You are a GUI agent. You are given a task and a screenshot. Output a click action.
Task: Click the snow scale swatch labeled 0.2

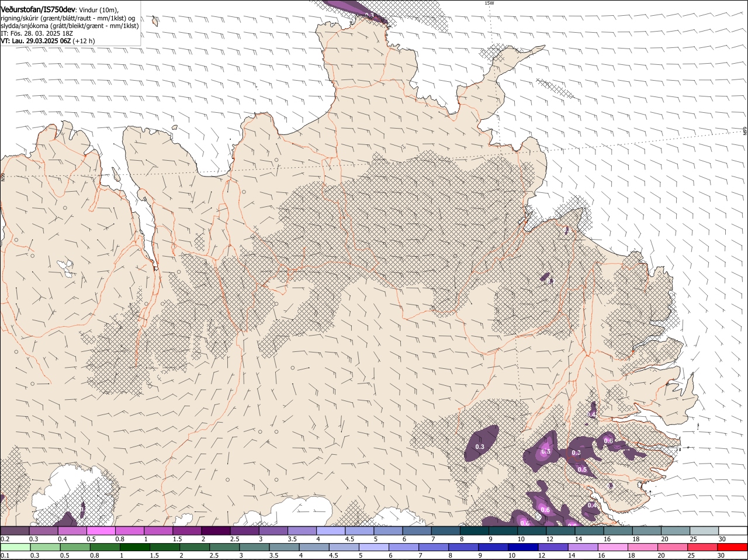15,530
